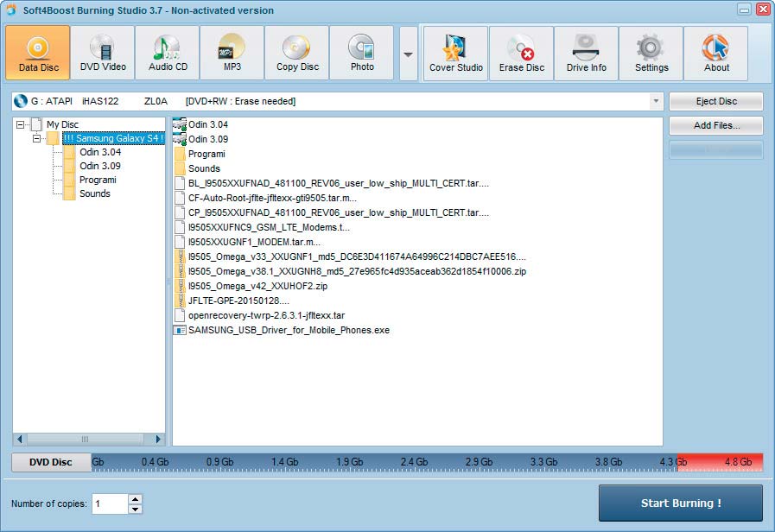Start burning the disc
Viewport: 775px width, 532px height.
point(681,503)
